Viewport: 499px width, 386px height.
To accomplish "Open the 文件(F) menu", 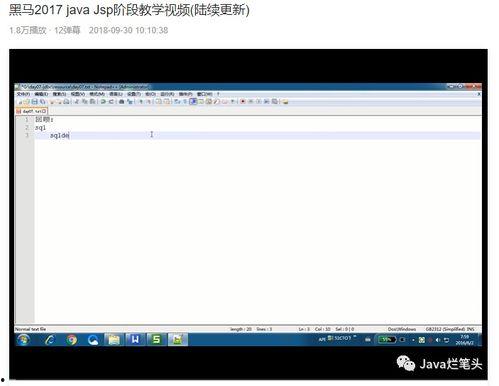I will click(x=23, y=94).
